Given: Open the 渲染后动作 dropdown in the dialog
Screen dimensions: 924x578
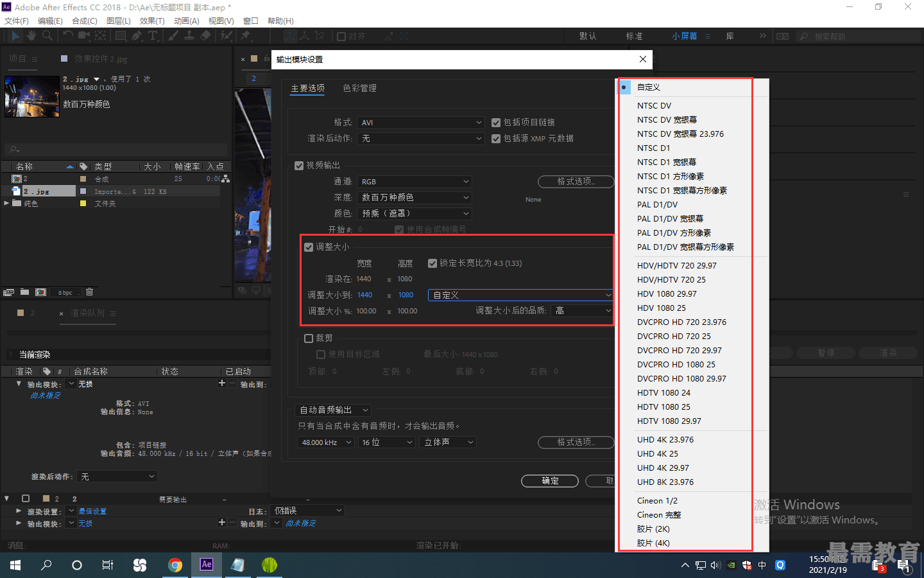Looking at the screenshot, I should [421, 139].
